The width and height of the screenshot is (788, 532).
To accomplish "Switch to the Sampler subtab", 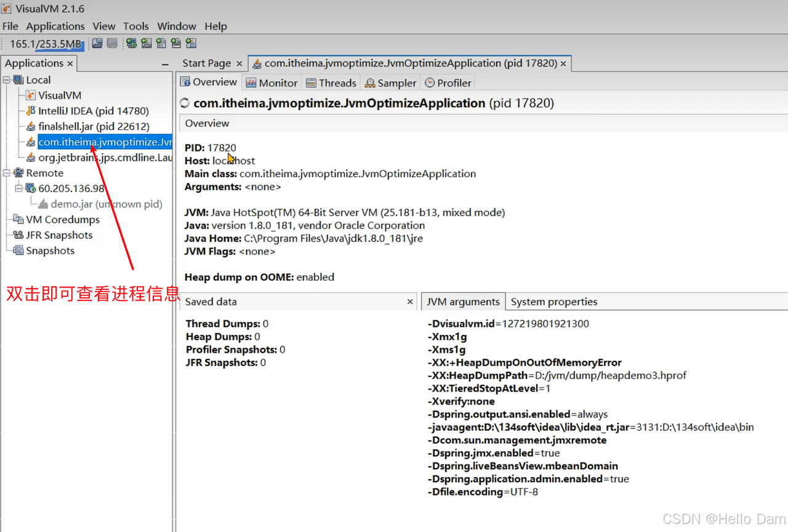I will [390, 83].
